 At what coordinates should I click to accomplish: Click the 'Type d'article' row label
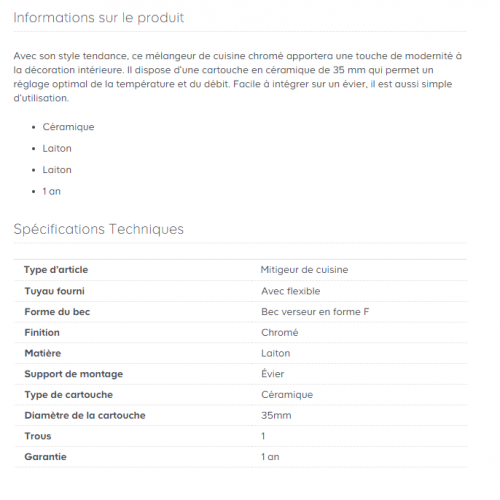tap(56, 270)
